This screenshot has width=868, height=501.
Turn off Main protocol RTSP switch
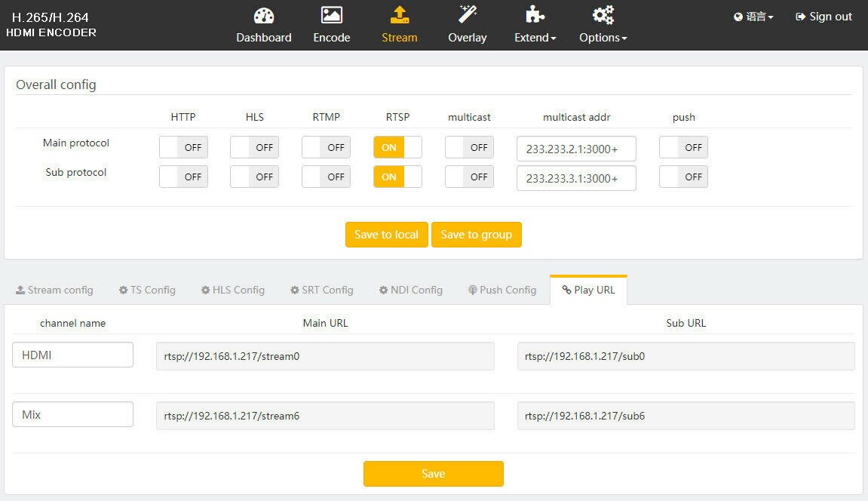tap(397, 147)
